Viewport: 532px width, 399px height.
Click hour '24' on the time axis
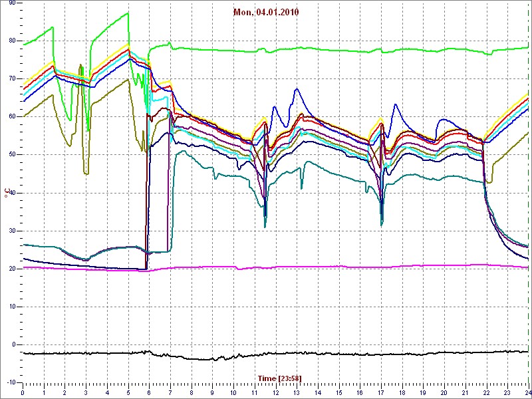527,392
